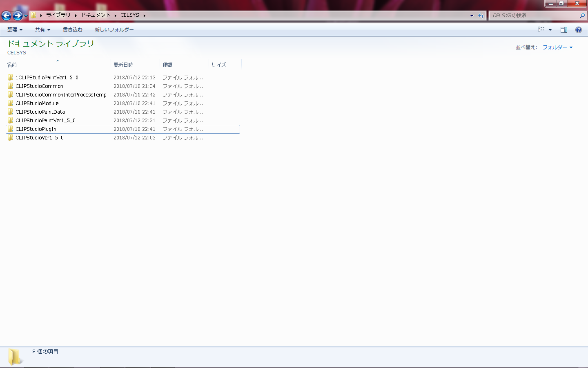Screen dimensions: 588x368
Task: Click the CLIPStudioCommonInterProcessTemp folder name
Action: 61,95
